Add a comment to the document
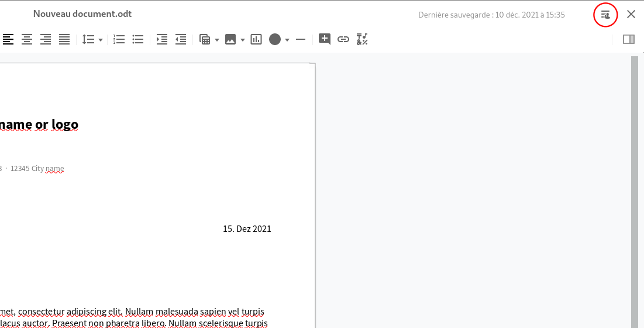 click(325, 39)
